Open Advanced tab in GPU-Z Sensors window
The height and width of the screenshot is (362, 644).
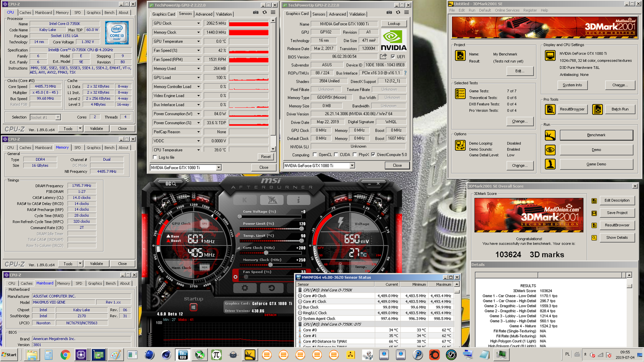(x=204, y=14)
